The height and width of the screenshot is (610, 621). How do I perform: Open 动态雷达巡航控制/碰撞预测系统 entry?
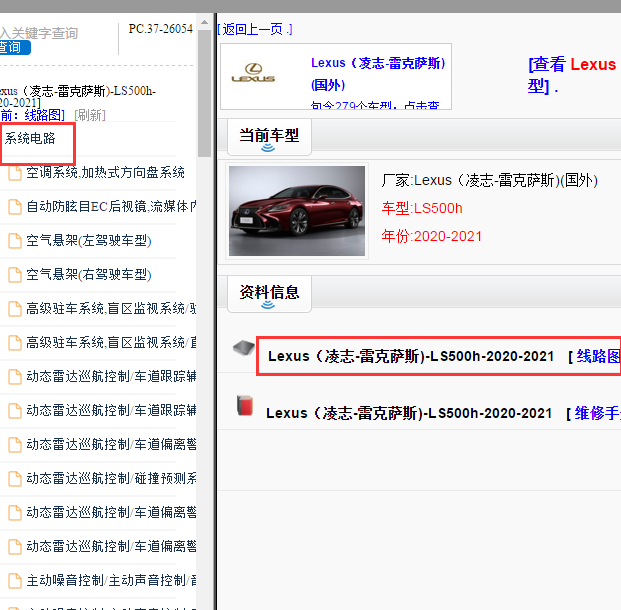tap(111, 479)
